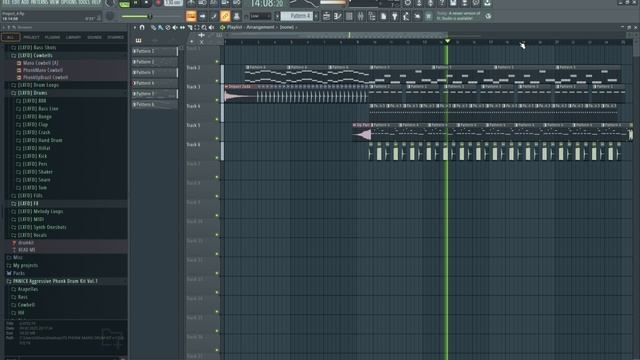Toggle the playlist snap magnet icon
Viewport: 640px width, 360px height.
tap(142, 27)
